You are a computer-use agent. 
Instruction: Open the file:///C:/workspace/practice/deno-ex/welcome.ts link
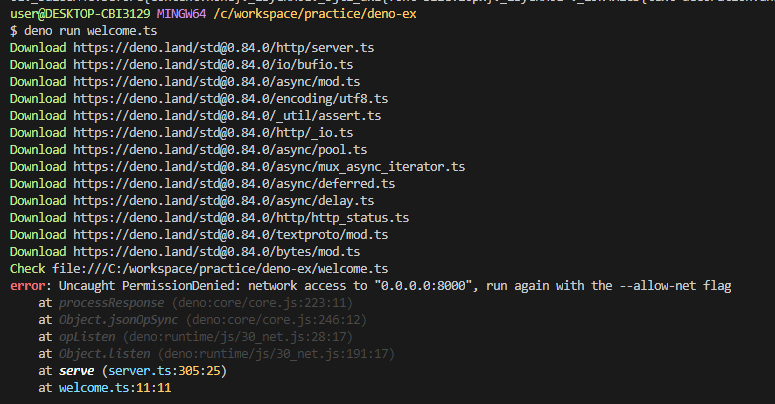(x=220, y=269)
